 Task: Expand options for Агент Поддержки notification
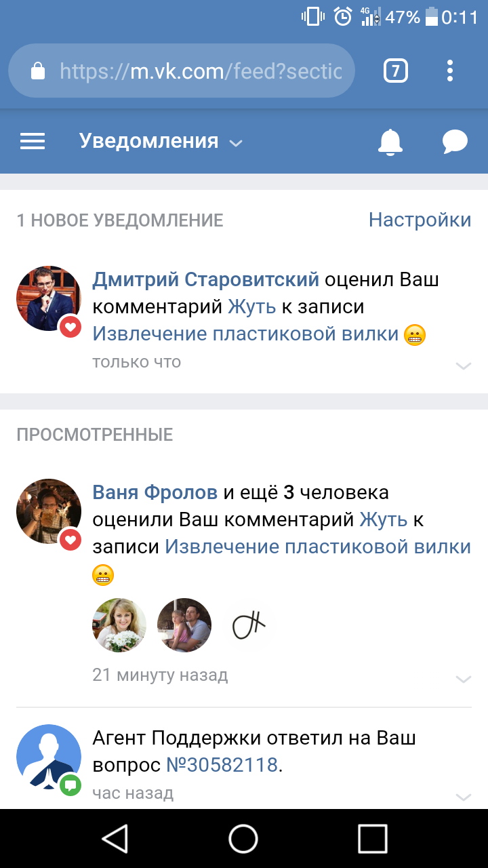[463, 796]
